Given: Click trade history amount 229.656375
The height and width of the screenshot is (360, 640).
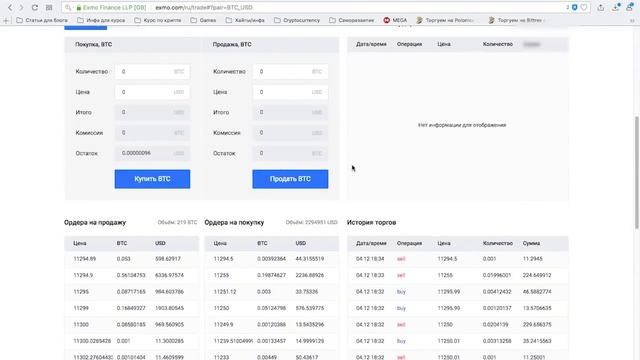Looking at the screenshot, I should tap(537, 324).
